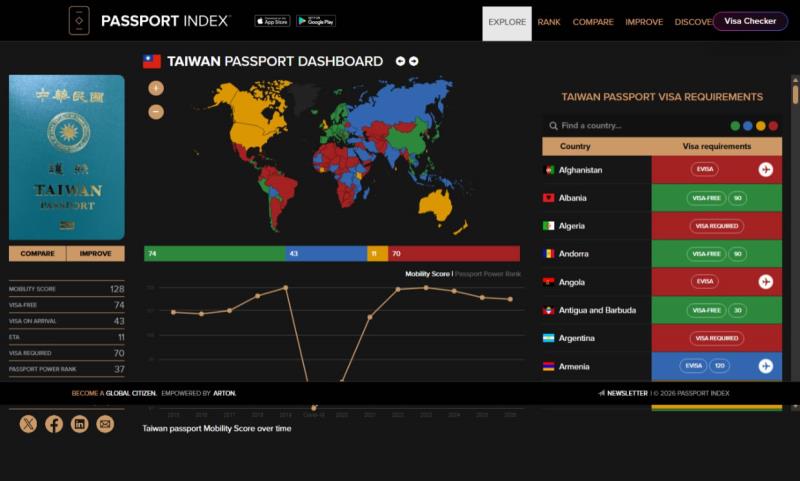Go to next passport with right arrow
This screenshot has width=800, height=481.
(414, 61)
